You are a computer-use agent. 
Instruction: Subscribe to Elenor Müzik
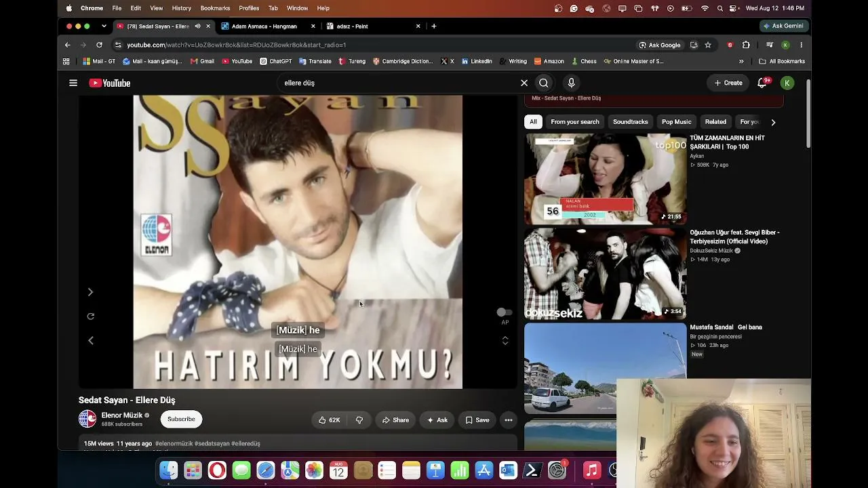click(x=181, y=419)
